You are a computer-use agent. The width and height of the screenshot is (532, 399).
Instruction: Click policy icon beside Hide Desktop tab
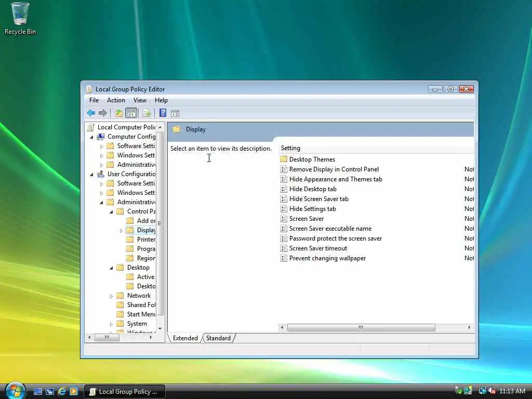[284, 189]
